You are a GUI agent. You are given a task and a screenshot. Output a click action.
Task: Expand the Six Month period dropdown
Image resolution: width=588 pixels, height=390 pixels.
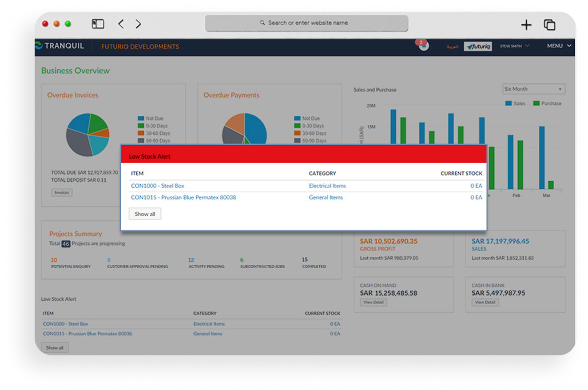(x=533, y=89)
